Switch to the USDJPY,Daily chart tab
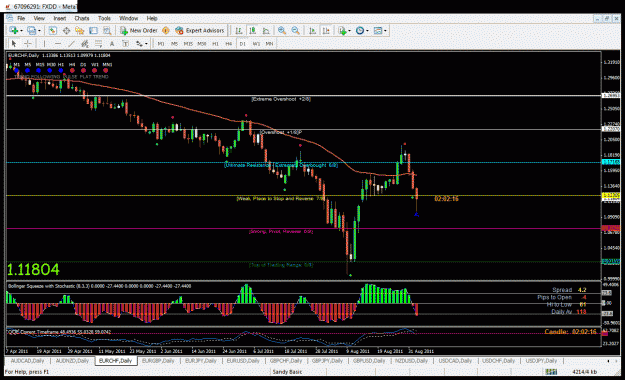Image resolution: width=625 pixels, height=380 pixels. tap(541, 360)
